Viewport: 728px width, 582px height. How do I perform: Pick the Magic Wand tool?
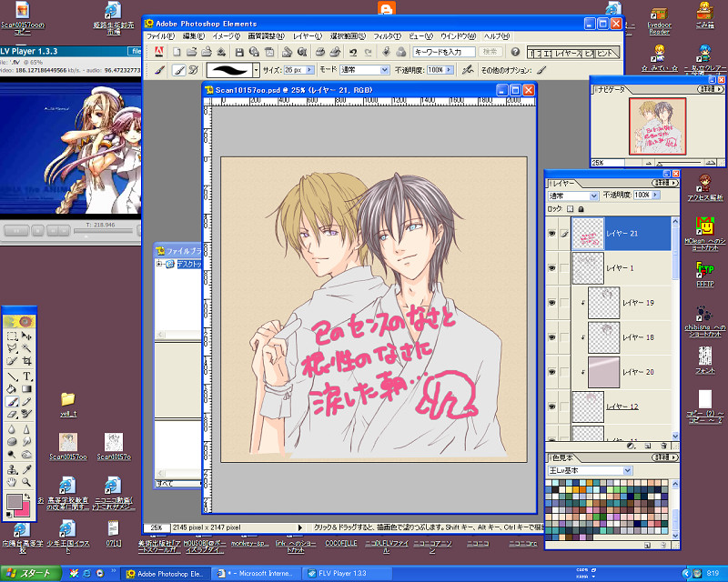click(x=26, y=347)
